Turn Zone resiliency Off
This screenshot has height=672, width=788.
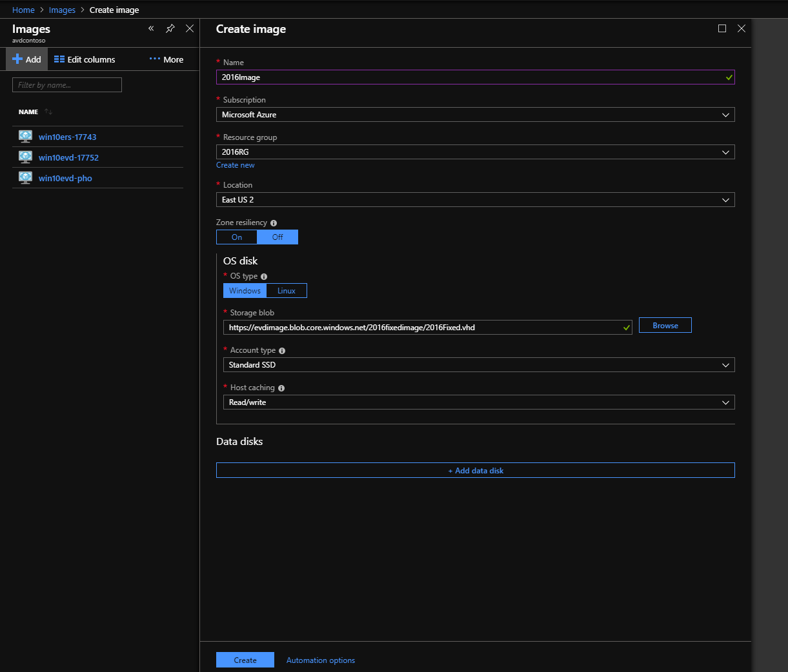pos(278,237)
